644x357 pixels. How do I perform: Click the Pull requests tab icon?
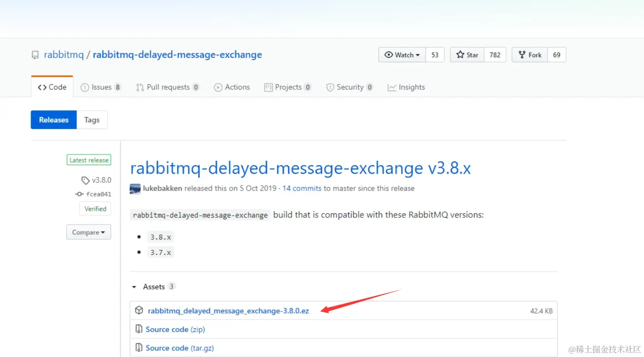coord(140,88)
